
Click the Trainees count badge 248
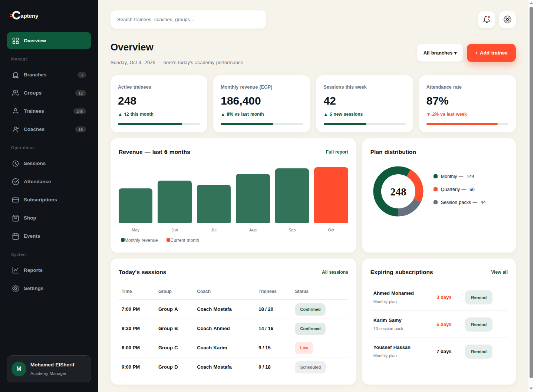[x=80, y=111]
